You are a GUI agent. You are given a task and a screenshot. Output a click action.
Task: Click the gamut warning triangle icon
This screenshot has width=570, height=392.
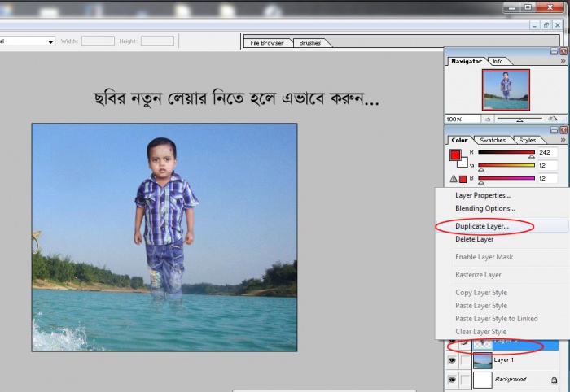[453, 178]
